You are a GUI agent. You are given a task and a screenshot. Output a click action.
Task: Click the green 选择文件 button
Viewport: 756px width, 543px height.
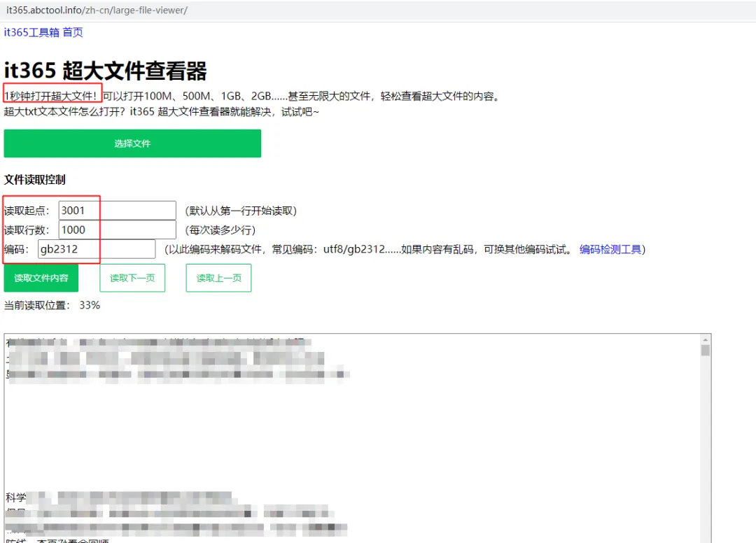coord(132,143)
